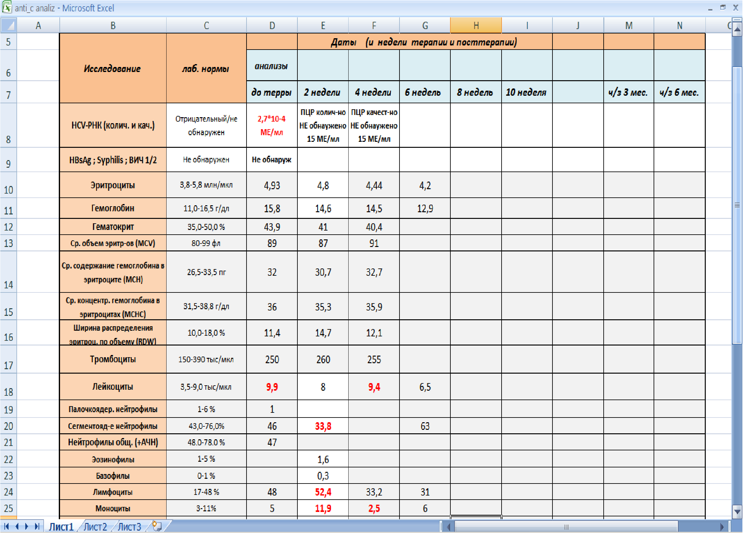Viewport: 756px width, 547px height.
Task: Click the vertical split box above scrollbar
Action: [x=737, y=21]
